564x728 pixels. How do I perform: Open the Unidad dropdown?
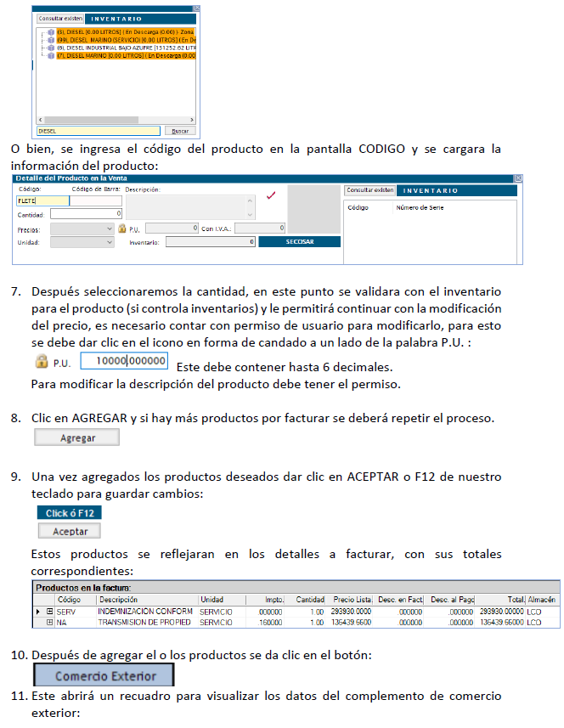coord(82,242)
